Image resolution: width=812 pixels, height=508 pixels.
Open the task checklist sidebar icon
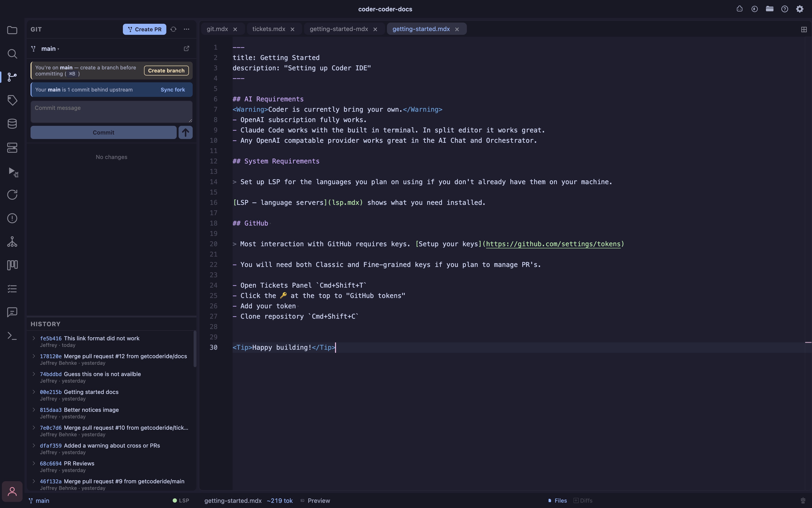point(12,289)
